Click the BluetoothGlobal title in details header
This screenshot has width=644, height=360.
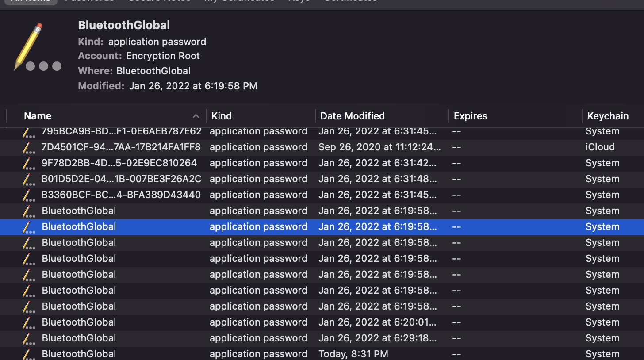[x=124, y=25]
